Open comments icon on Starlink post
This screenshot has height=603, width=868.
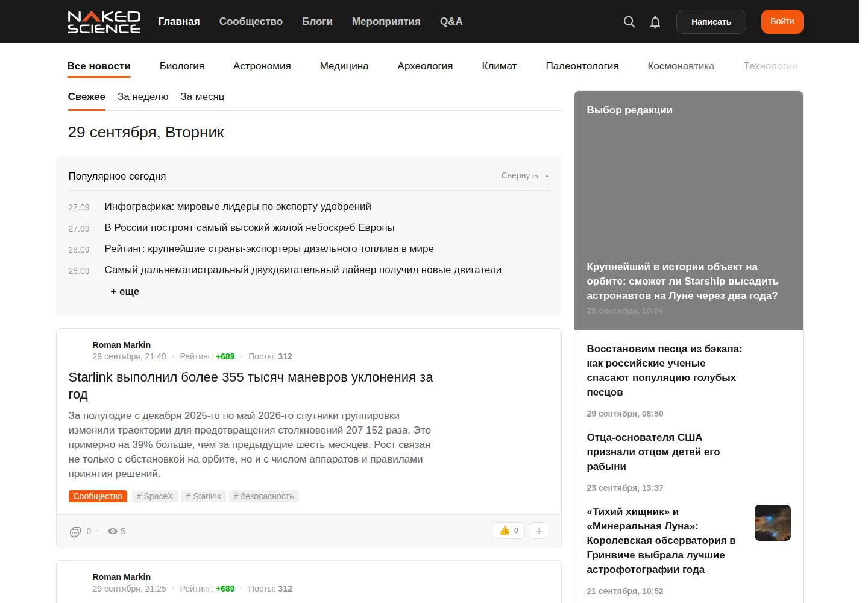[75, 532]
